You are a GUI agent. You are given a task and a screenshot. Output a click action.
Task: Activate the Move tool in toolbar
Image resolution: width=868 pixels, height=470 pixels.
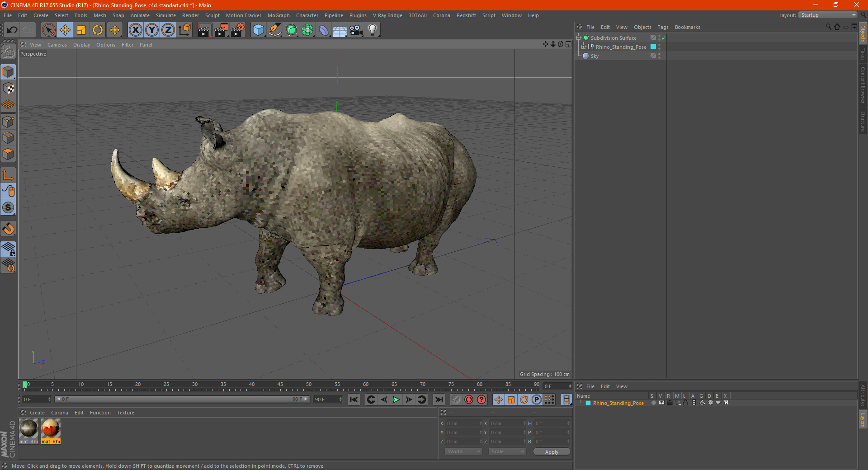tap(65, 30)
